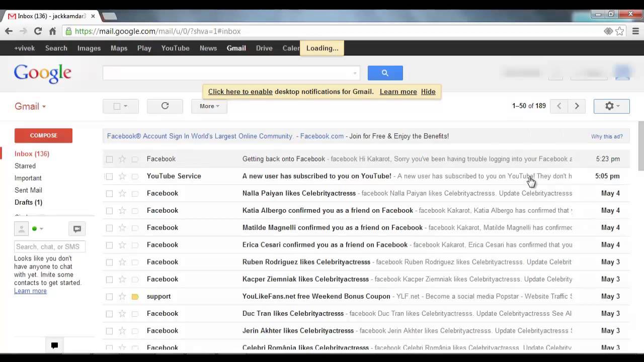Click here to enable desktop notifications link
This screenshot has width=644, height=362.
(240, 92)
